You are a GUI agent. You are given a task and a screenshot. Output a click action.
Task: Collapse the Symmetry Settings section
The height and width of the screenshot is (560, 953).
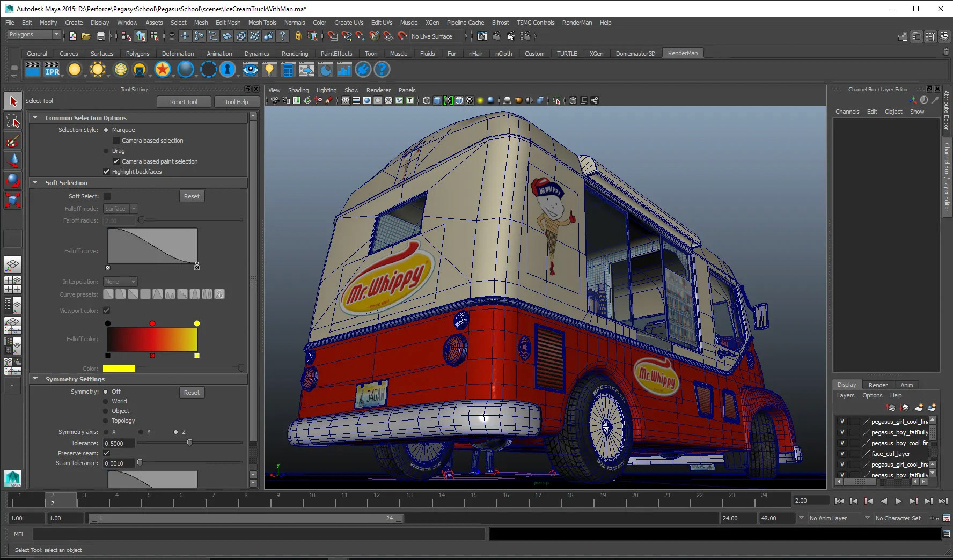coord(35,379)
